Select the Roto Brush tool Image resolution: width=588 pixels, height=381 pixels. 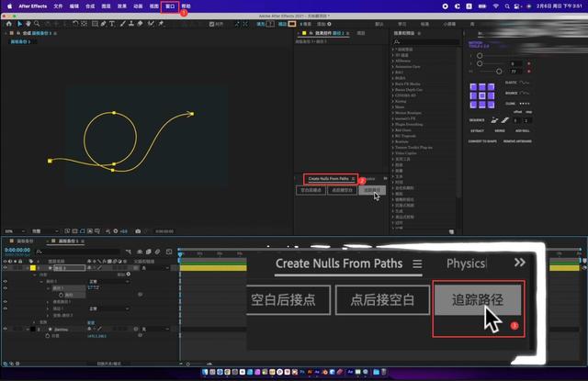[x=151, y=24]
